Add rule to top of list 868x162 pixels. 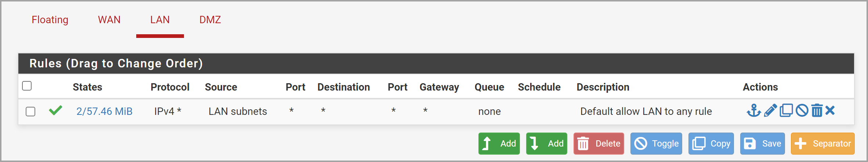click(x=499, y=144)
